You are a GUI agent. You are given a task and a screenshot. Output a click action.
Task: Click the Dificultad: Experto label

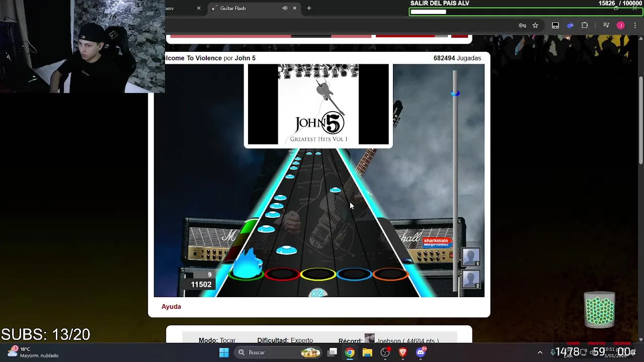pos(285,340)
